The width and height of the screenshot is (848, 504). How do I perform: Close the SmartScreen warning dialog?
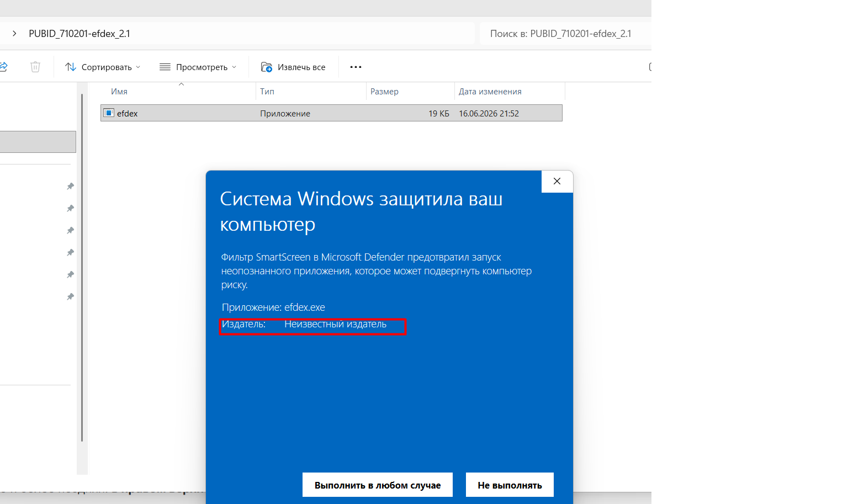(x=557, y=181)
